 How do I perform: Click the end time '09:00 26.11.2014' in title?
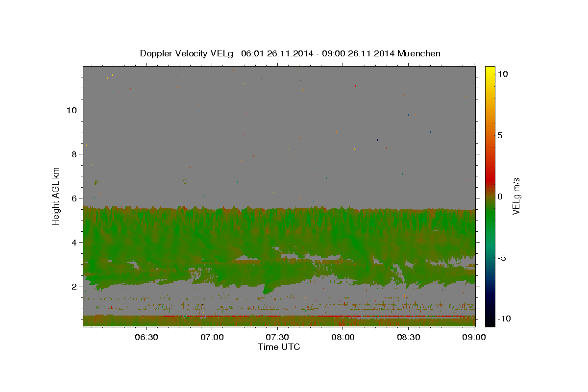pyautogui.click(x=358, y=53)
